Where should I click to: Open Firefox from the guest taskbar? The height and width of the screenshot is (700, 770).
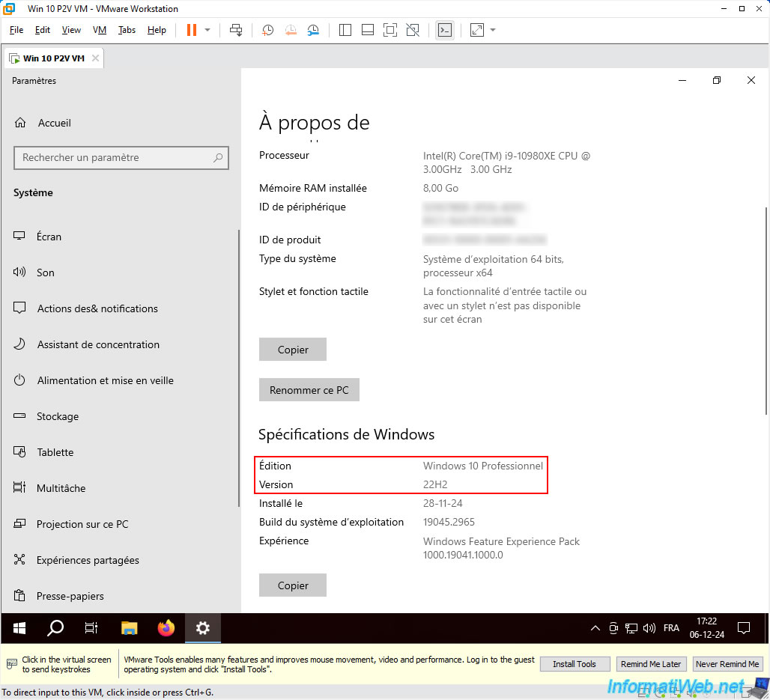click(166, 628)
